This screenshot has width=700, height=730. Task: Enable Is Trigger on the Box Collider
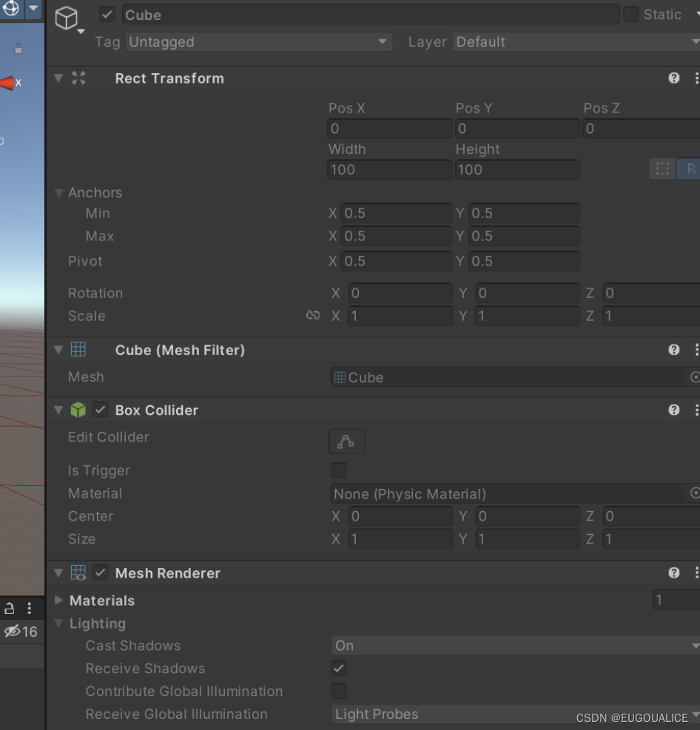(338, 470)
